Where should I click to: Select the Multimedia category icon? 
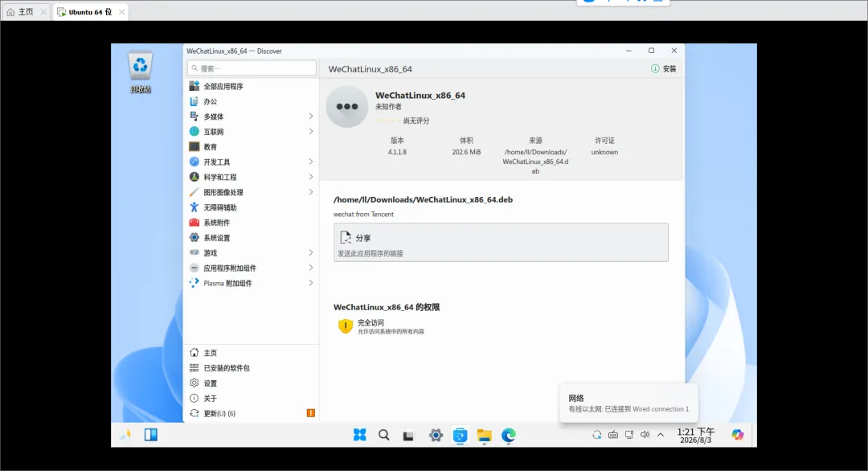[x=194, y=117]
